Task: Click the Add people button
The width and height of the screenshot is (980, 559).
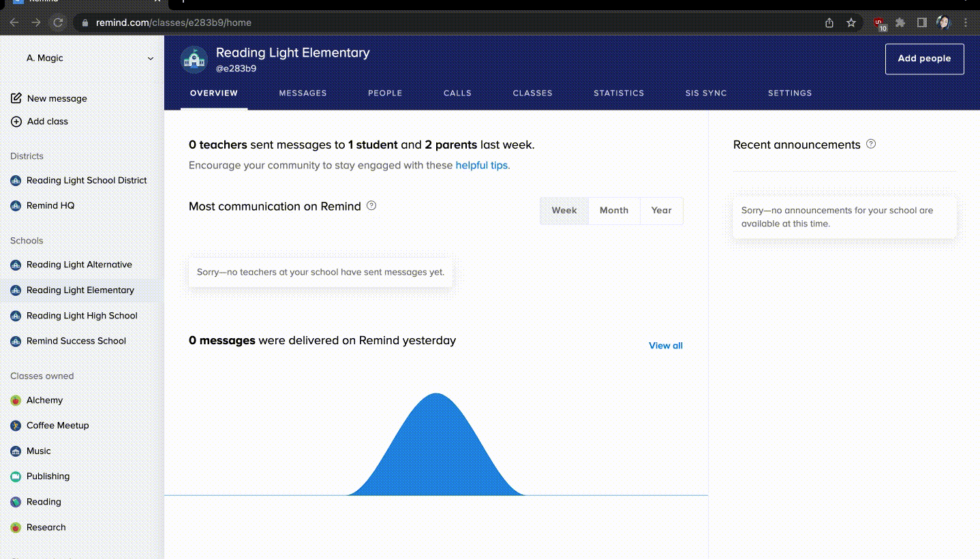Action: 924,59
